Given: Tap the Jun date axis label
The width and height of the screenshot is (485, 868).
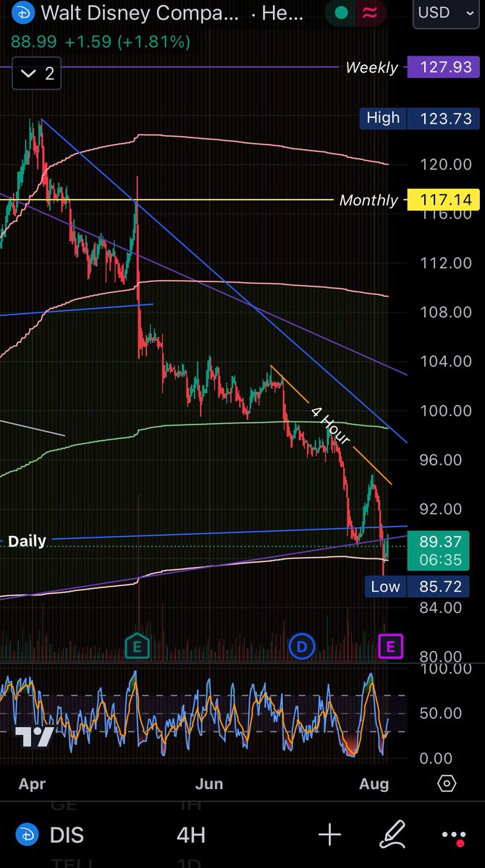Looking at the screenshot, I should point(209,784).
